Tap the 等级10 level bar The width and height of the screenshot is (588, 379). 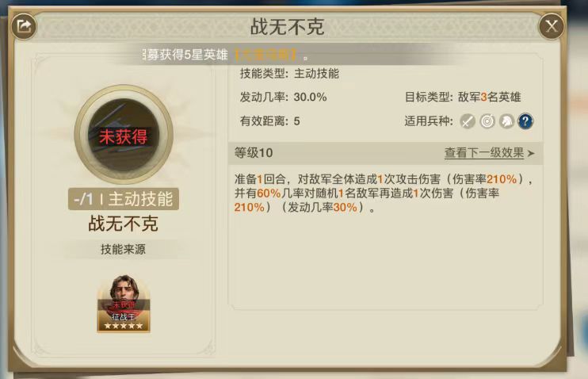coord(385,153)
